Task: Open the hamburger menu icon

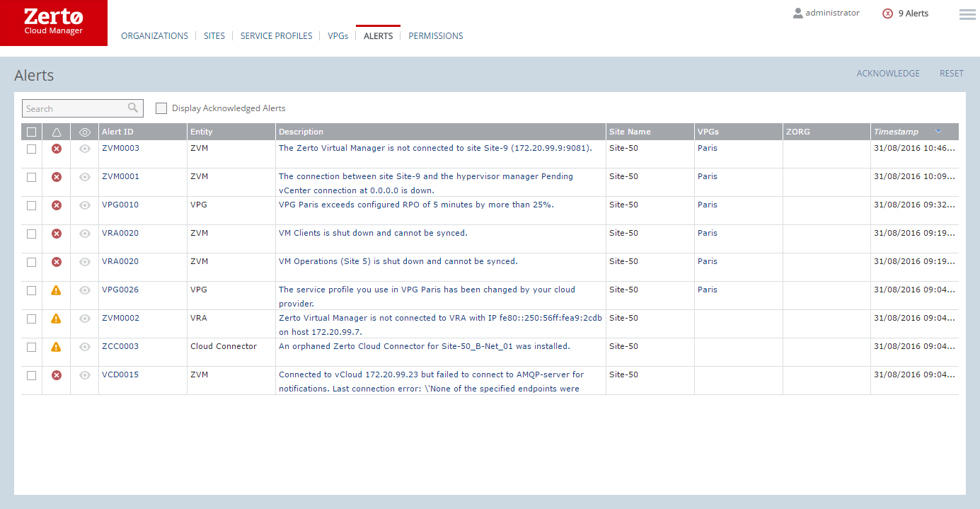Action: coord(967,14)
